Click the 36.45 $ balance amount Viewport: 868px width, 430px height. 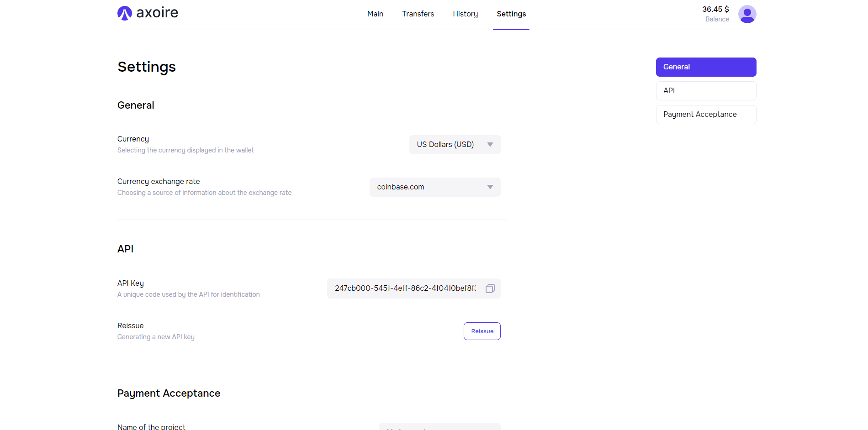click(x=715, y=9)
